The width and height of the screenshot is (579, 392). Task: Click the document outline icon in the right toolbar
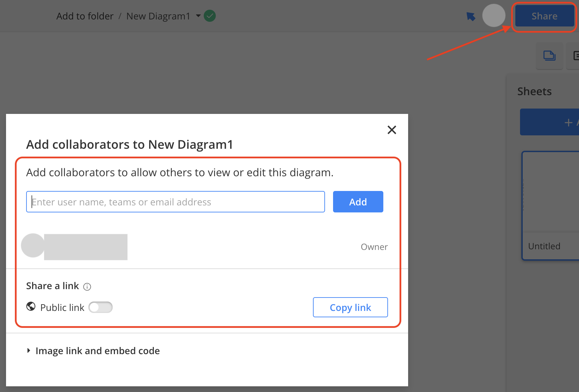click(x=577, y=56)
